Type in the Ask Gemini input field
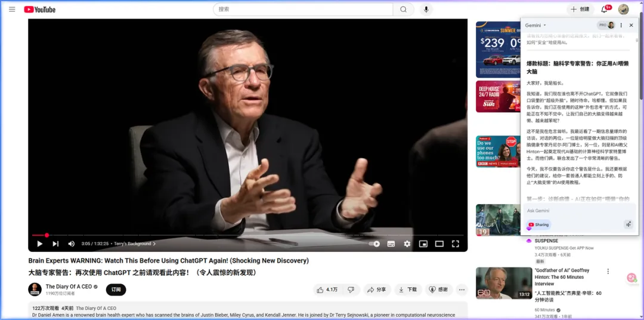This screenshot has width=644, height=320. point(572,211)
